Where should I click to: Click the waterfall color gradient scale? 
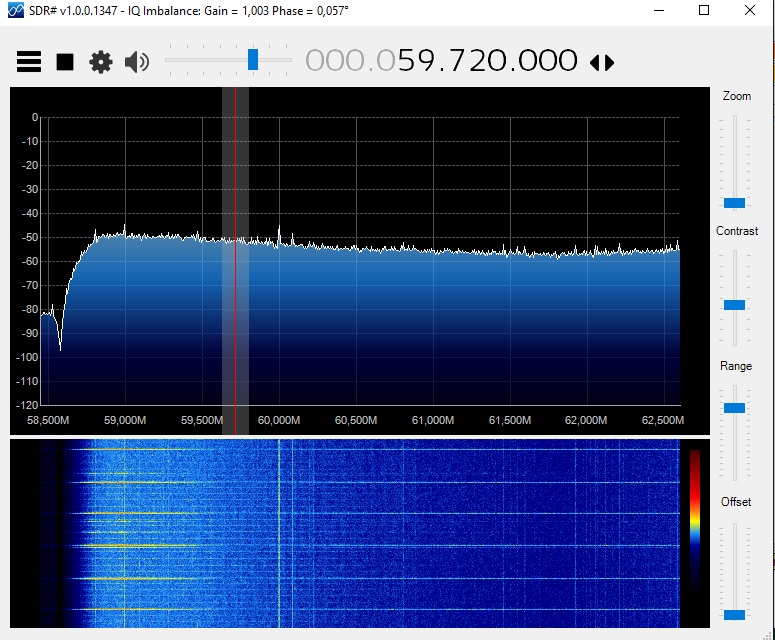point(695,519)
